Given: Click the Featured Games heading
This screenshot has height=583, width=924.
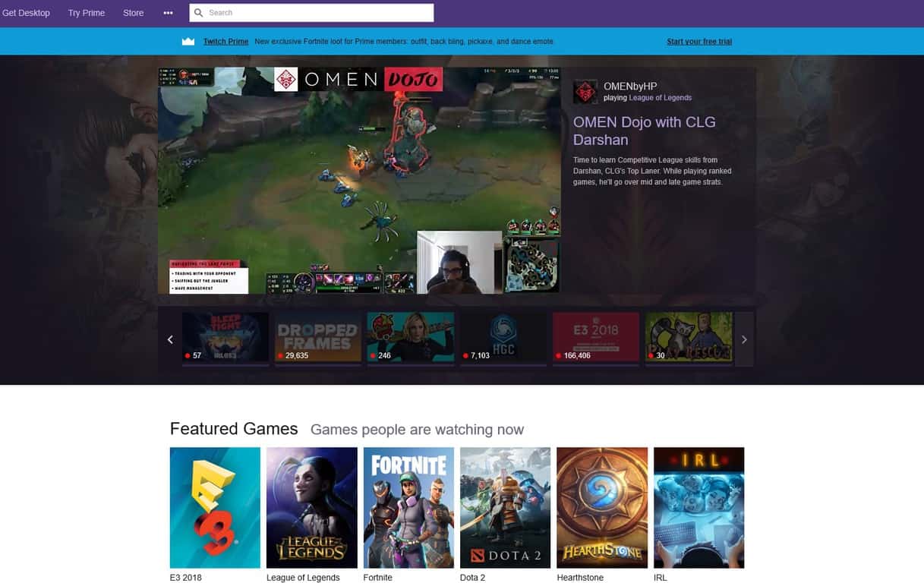Looking at the screenshot, I should [x=234, y=429].
